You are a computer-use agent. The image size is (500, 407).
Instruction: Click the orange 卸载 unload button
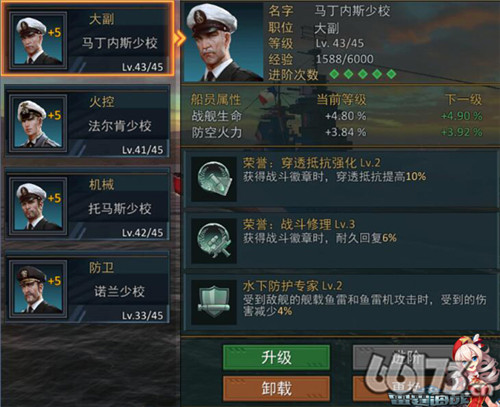pos(276,388)
